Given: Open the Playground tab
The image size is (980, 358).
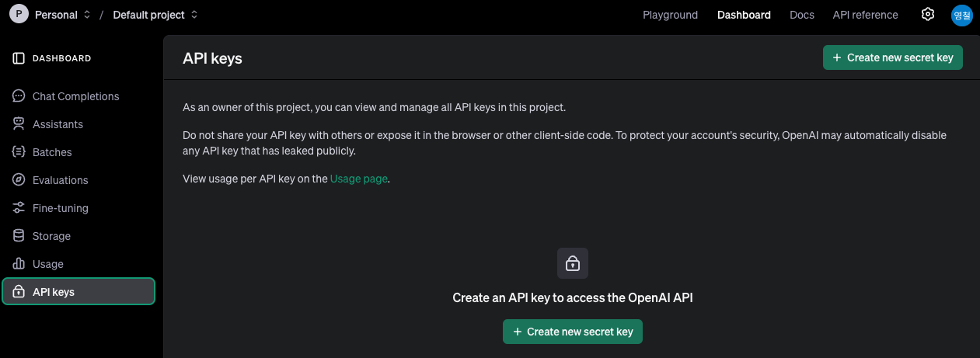Looking at the screenshot, I should [x=670, y=15].
